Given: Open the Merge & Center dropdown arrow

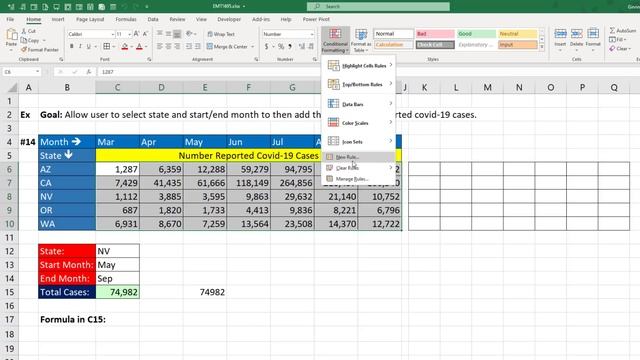Looking at the screenshot, I should (x=252, y=47).
